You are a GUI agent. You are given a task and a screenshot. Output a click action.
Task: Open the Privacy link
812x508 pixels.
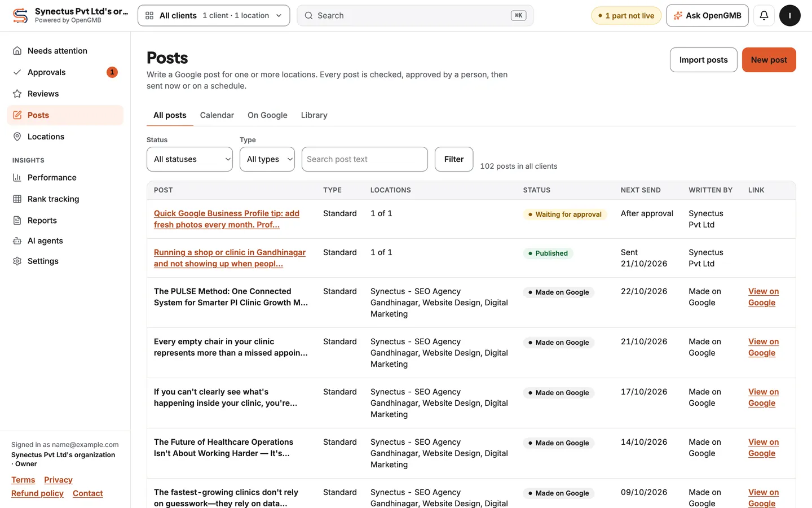(59, 480)
